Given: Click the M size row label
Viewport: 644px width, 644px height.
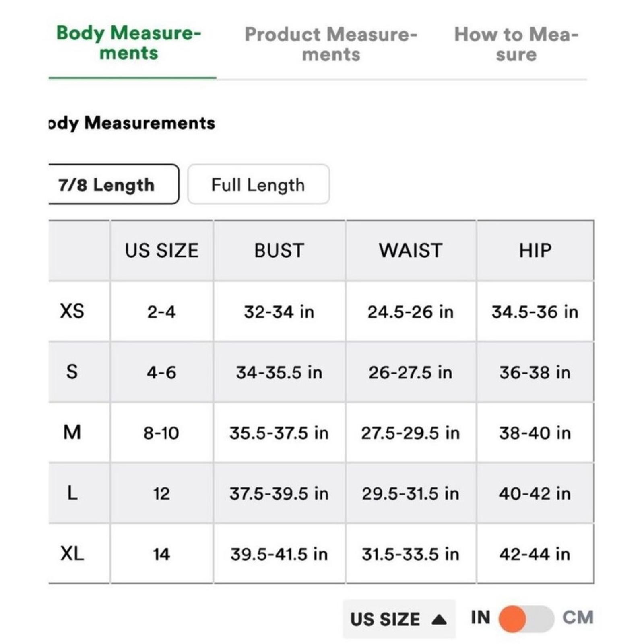Looking at the screenshot, I should 72,432.
